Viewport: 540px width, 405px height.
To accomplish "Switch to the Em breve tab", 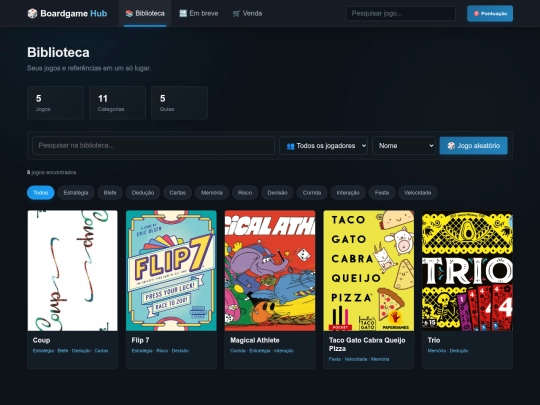I will [199, 13].
